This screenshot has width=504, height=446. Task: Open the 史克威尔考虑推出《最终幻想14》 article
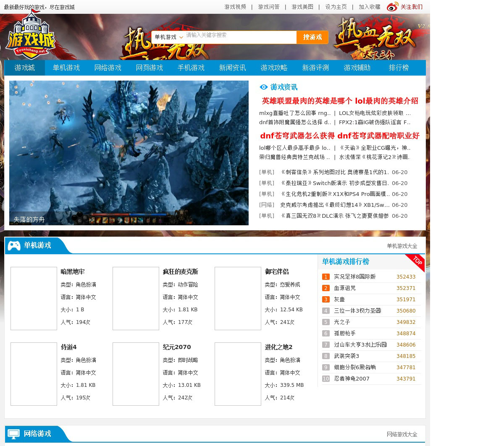coord(335,205)
